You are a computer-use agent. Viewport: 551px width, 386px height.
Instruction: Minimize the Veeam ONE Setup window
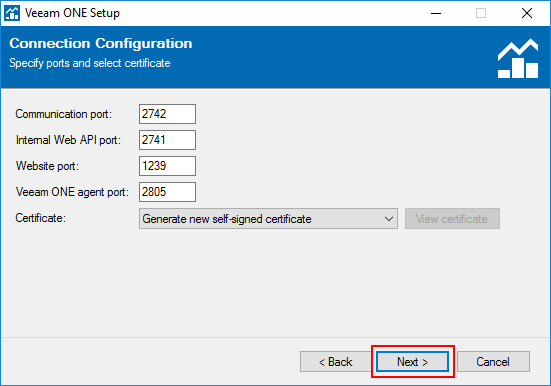(436, 13)
